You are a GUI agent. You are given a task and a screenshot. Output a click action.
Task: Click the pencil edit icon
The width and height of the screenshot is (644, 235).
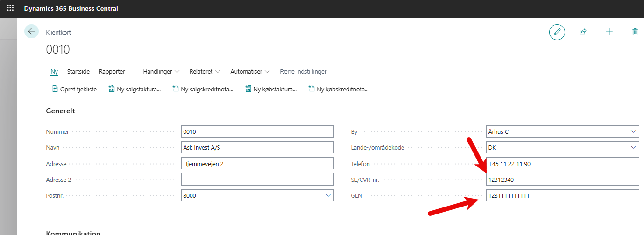coord(557,32)
